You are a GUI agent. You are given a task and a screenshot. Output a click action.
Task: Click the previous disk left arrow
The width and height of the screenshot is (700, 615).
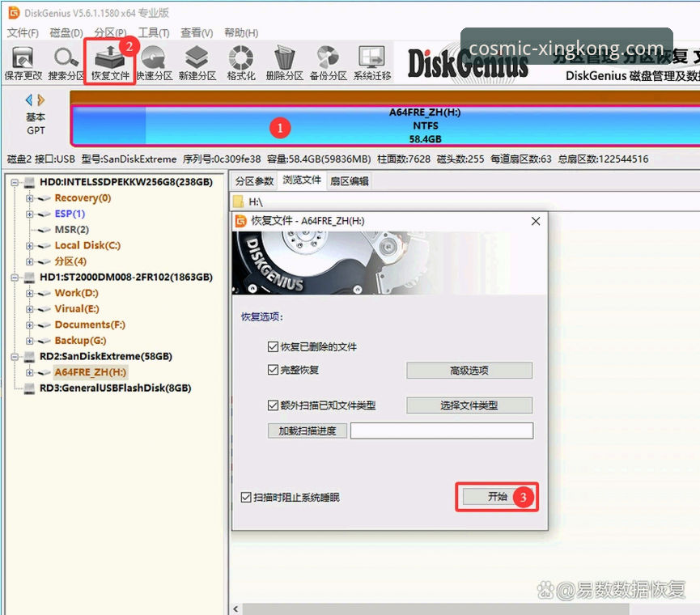29,100
